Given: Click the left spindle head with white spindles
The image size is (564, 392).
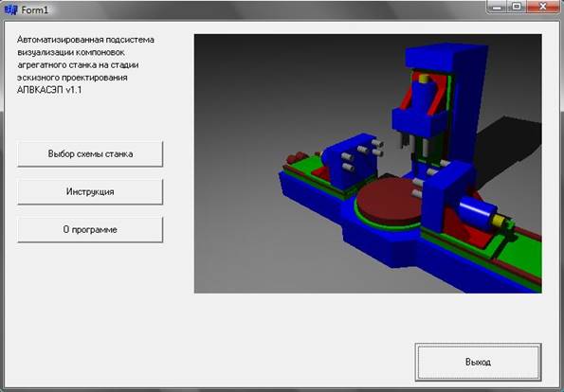Looking at the screenshot, I should click(x=351, y=159).
